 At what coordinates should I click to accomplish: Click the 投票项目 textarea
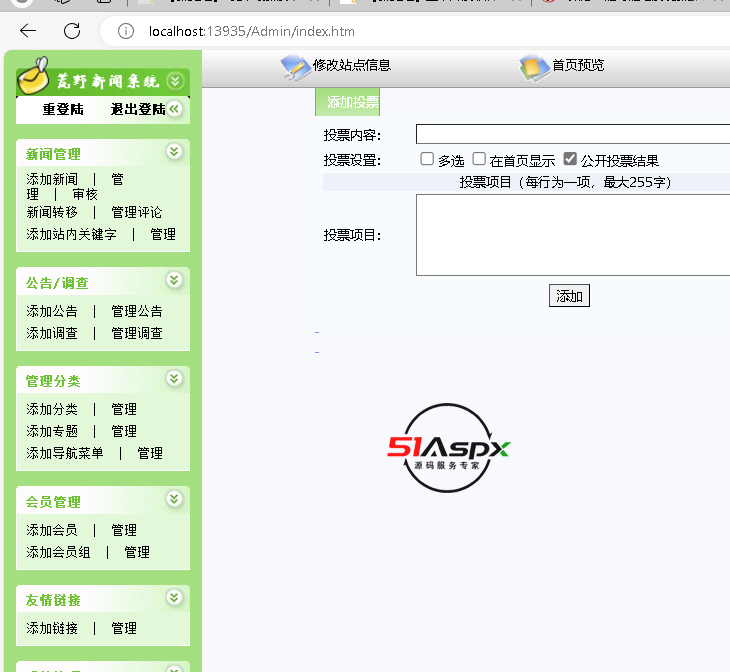(x=573, y=235)
